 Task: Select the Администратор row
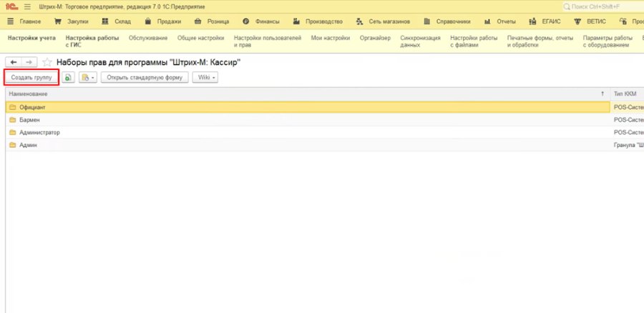point(308,132)
